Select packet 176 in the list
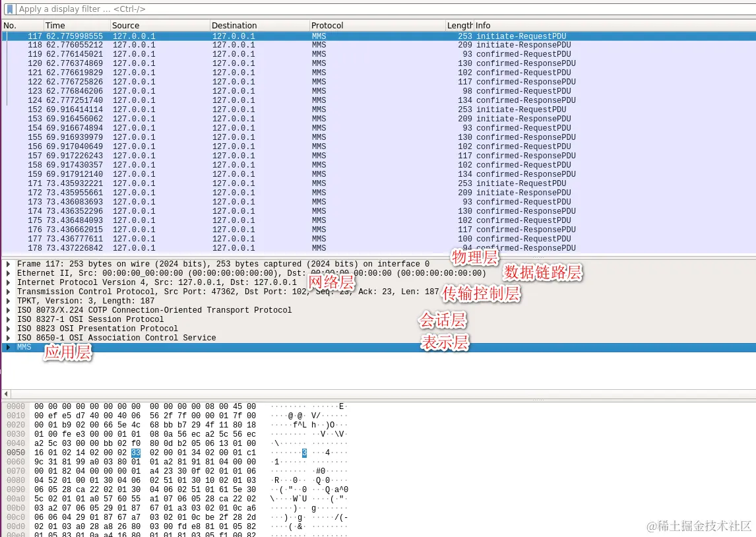756x537 pixels. tap(379, 230)
